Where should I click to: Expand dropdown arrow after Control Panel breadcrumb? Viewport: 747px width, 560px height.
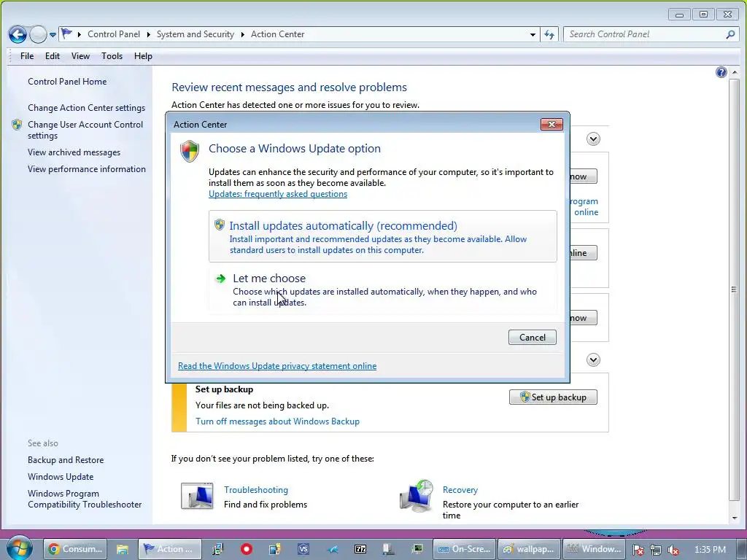(148, 34)
